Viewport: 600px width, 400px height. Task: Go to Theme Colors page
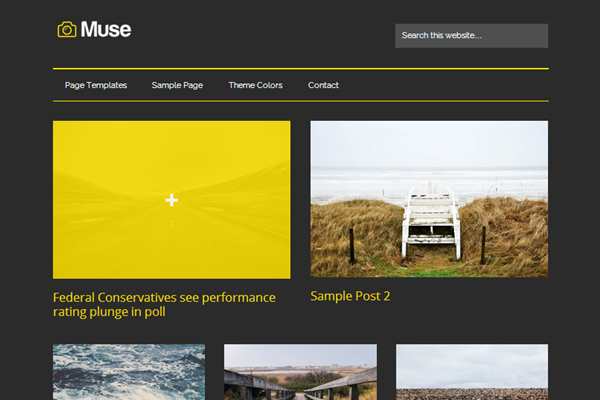coord(256,85)
